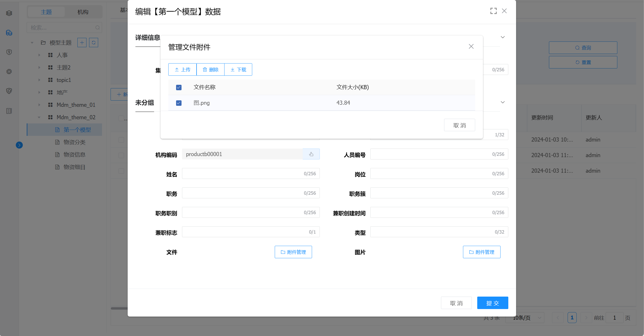Select the third row checkbox in background table

121,171
